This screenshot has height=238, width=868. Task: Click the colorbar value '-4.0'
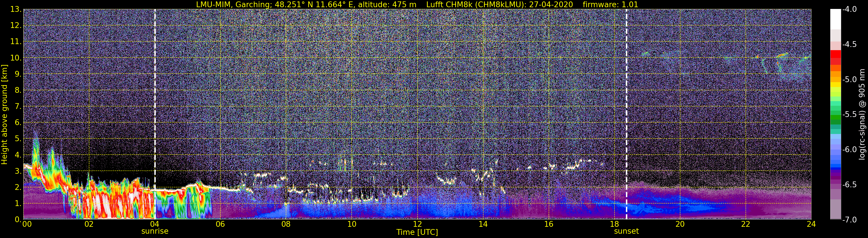pos(849,10)
